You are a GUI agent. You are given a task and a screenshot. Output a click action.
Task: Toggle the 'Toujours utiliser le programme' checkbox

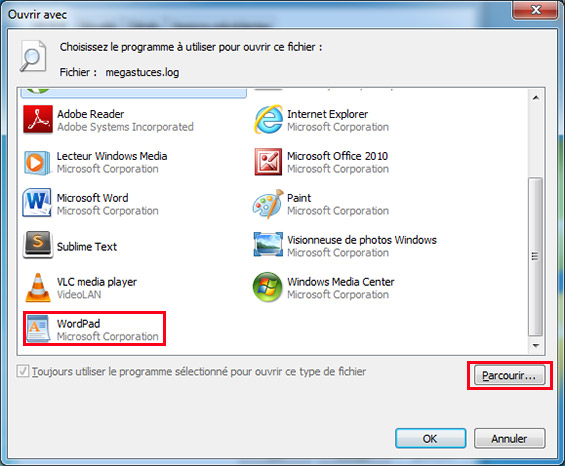(23, 371)
